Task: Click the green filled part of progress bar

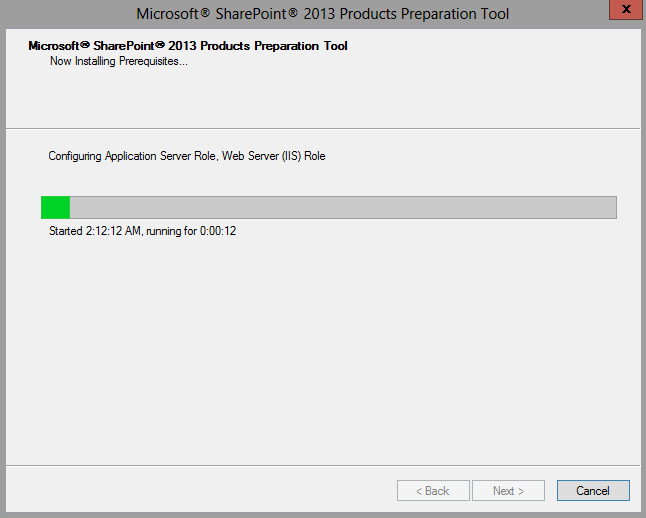Action: (56, 207)
